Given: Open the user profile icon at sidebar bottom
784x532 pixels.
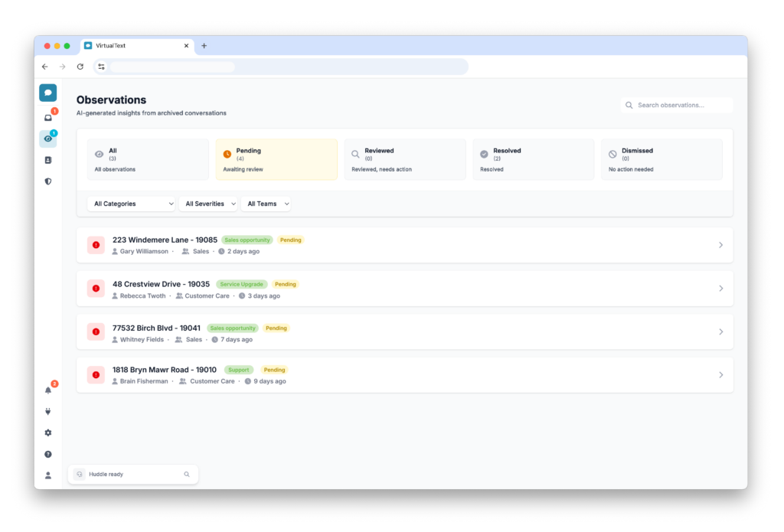Looking at the screenshot, I should coord(47,475).
